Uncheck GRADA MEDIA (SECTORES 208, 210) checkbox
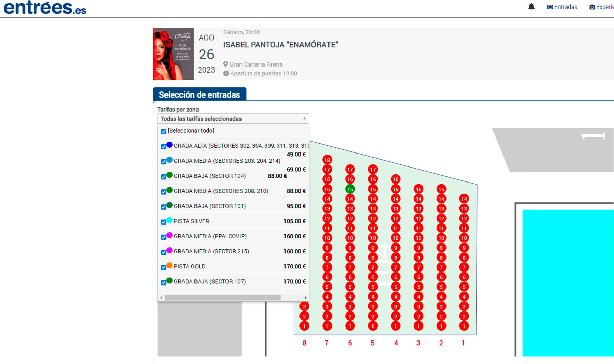Viewport: 614px width, 364px height. [164, 192]
